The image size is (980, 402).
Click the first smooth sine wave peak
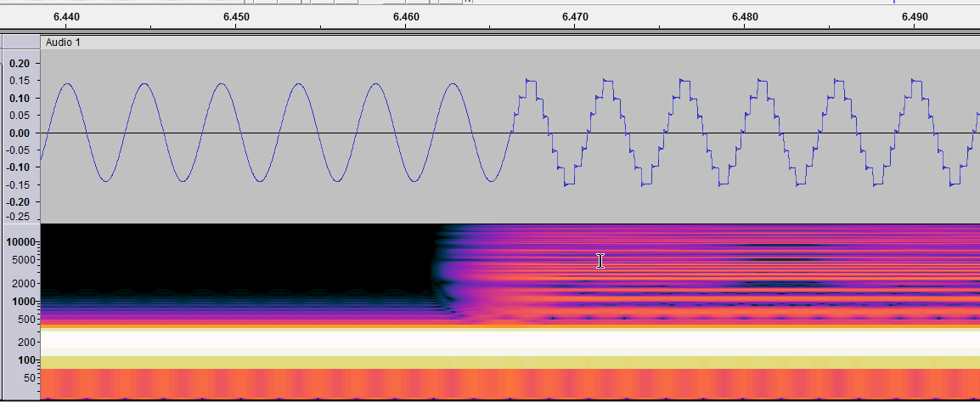pos(67,84)
